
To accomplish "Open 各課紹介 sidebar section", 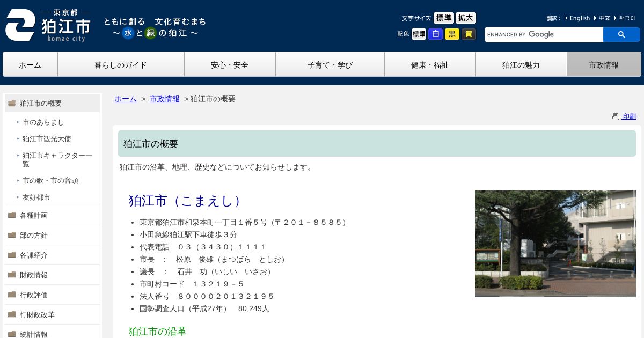I will (x=52, y=255).
